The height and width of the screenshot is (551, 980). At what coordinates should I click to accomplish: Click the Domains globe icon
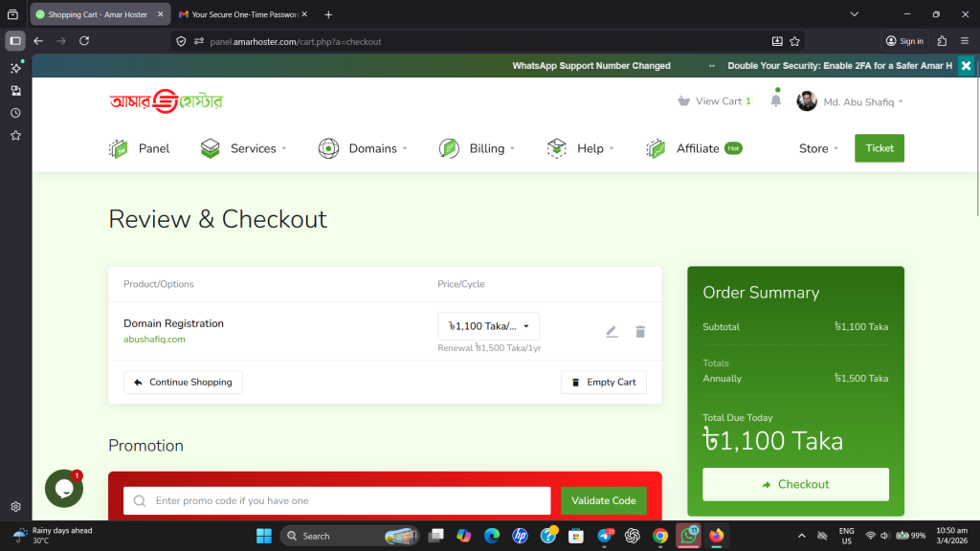click(x=328, y=148)
